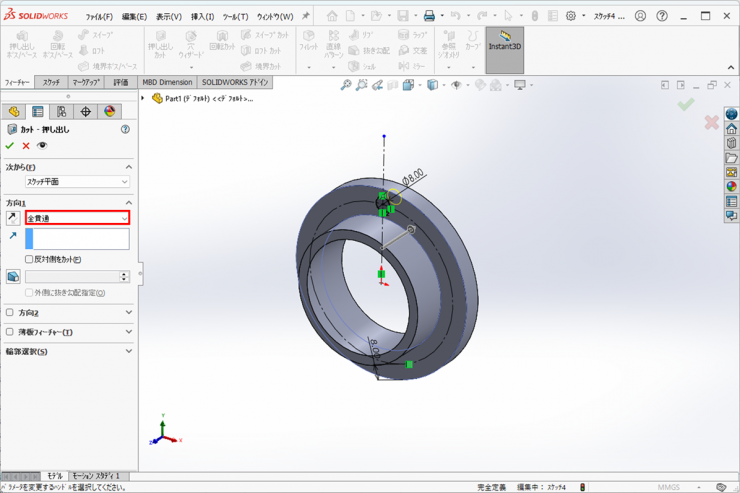Enable the 薄板フィーチャー checkbox
The image size is (740, 493).
[10, 332]
